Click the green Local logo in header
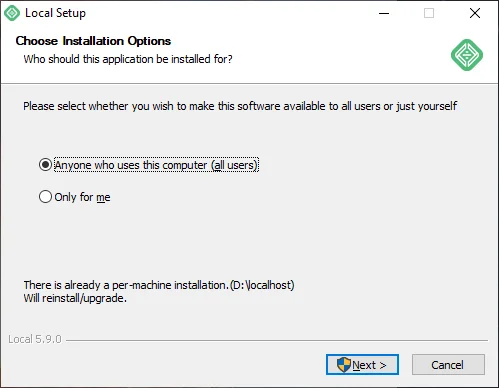 [x=467, y=55]
